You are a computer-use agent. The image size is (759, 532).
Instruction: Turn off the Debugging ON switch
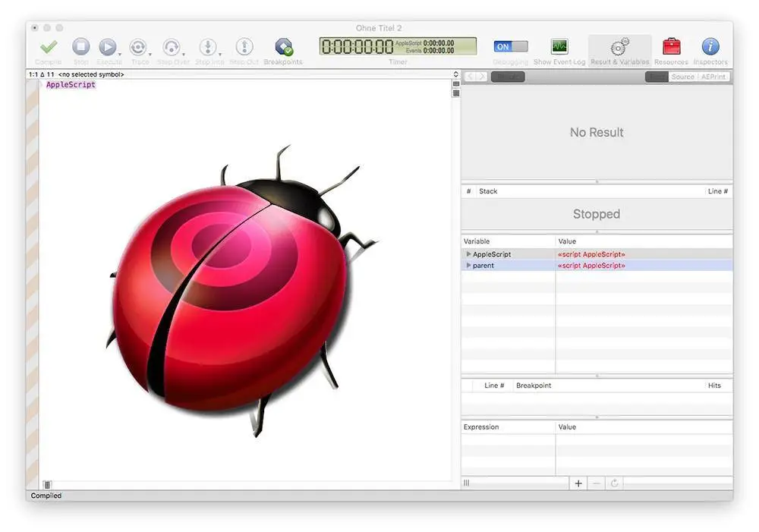pos(511,46)
